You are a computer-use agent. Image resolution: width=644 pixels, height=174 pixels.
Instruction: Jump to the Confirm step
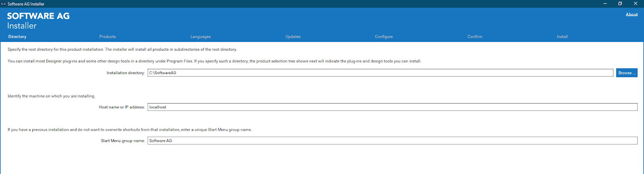[475, 37]
